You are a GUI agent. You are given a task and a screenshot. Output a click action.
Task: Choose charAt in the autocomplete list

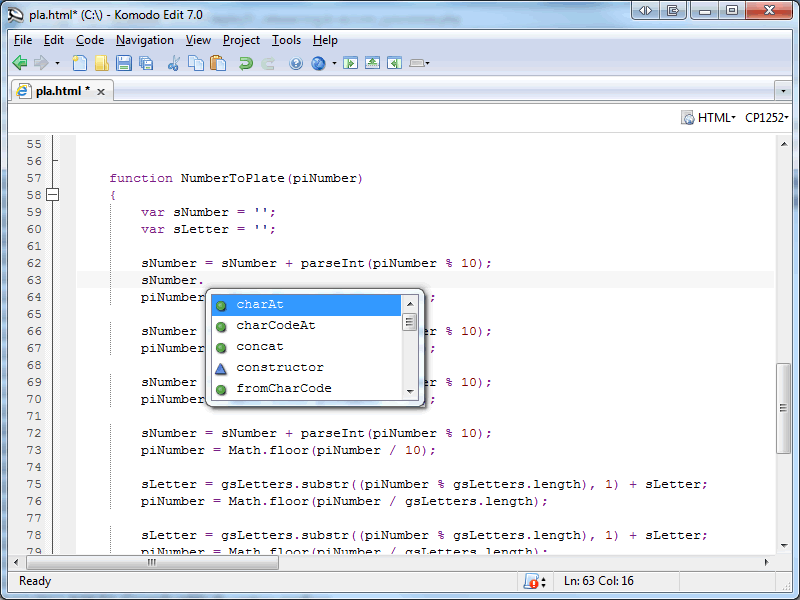tap(306, 305)
